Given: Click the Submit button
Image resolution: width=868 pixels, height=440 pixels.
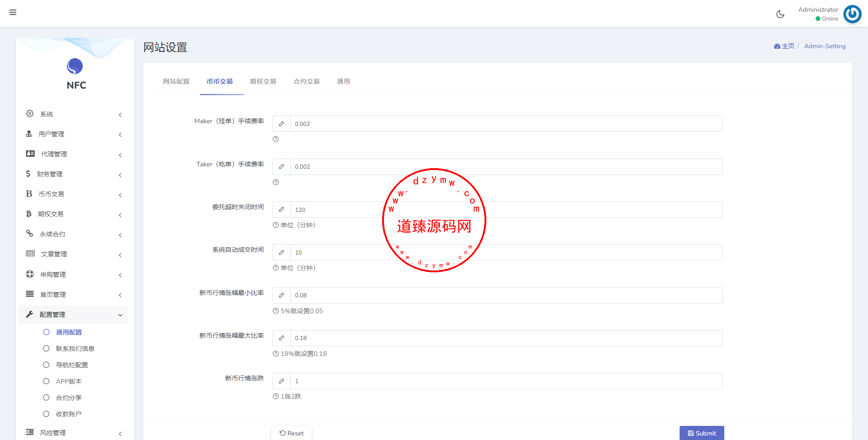Looking at the screenshot, I should tap(702, 433).
